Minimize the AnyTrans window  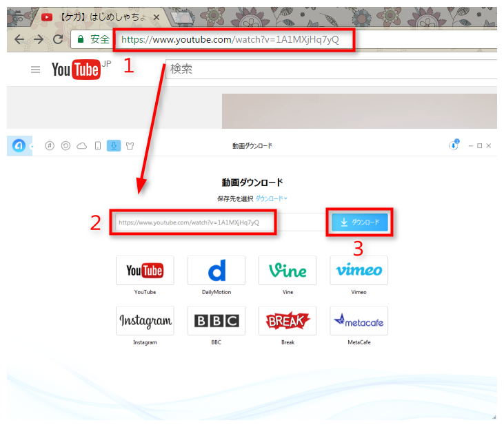click(x=471, y=146)
